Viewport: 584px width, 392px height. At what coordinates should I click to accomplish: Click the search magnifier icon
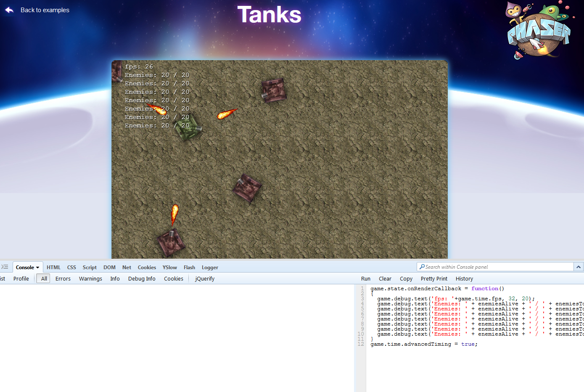tap(422, 267)
